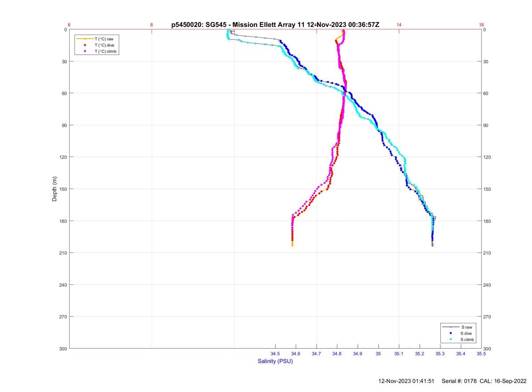The image size is (532, 392).
Task: Click the gray line sample beside S raw
Action: (x=450, y=326)
